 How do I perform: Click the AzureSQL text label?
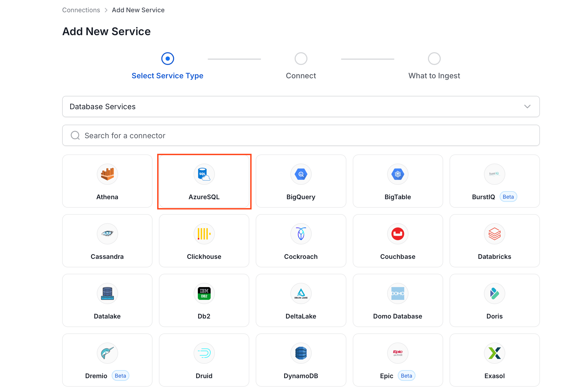click(x=204, y=197)
